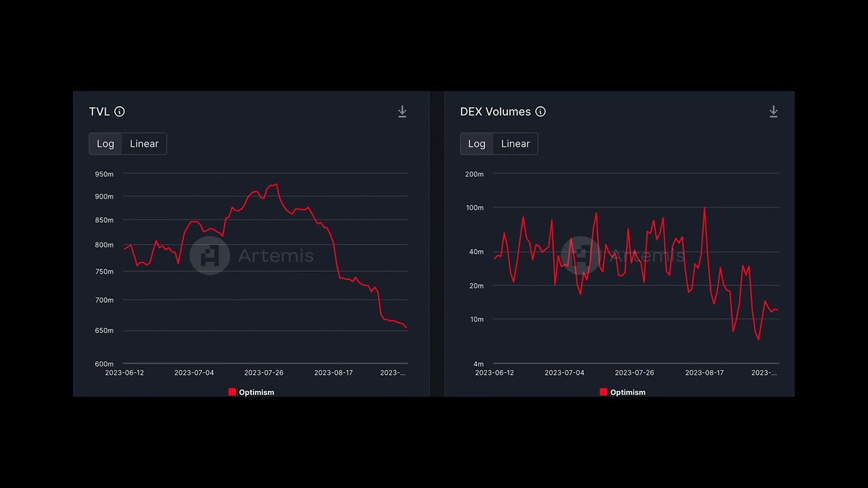Image resolution: width=868 pixels, height=488 pixels.
Task: Click the 750m axis label on TVL chart
Action: click(x=104, y=272)
